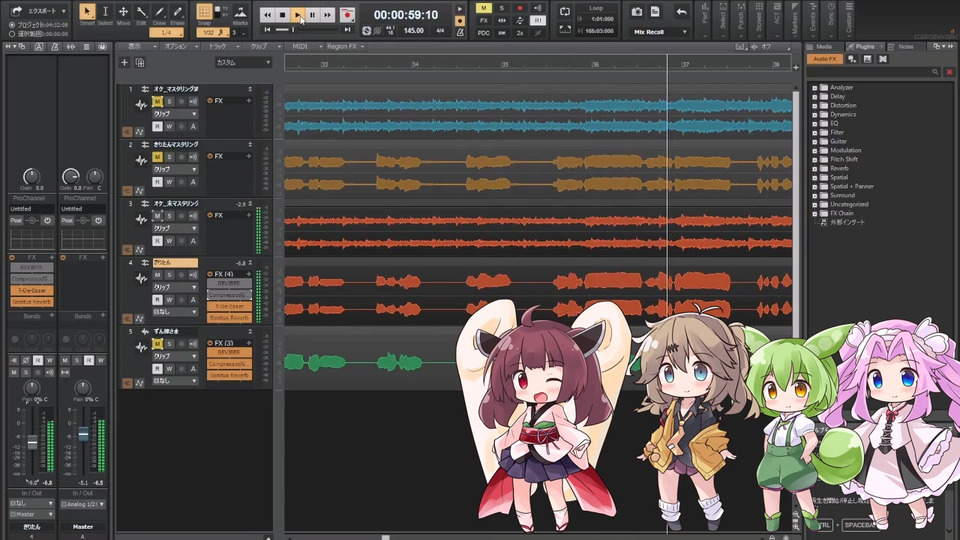Jump to project start
Screen dimensions: 960x540
click(268, 29)
